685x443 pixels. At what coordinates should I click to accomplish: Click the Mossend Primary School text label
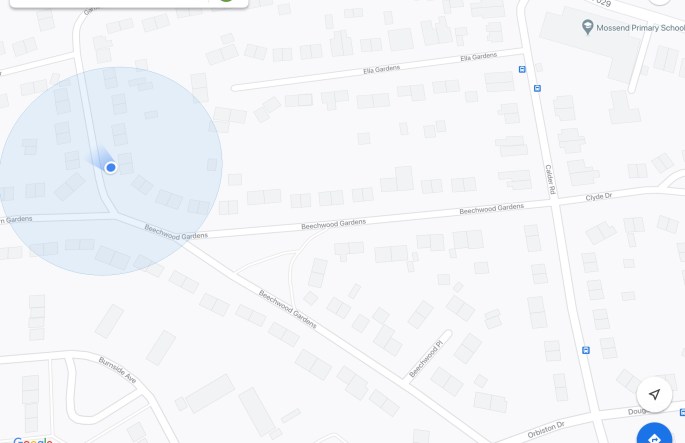(x=640, y=28)
